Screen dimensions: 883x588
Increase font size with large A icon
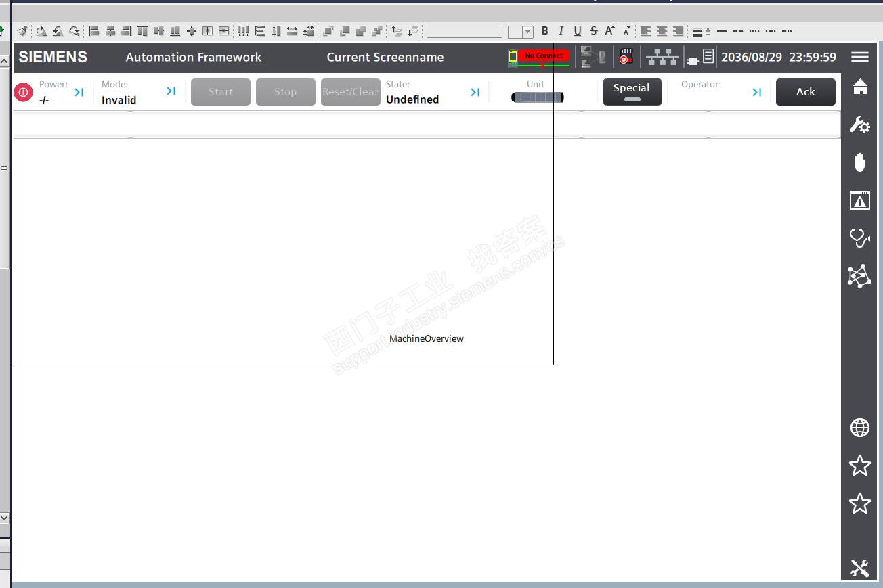[x=610, y=30]
